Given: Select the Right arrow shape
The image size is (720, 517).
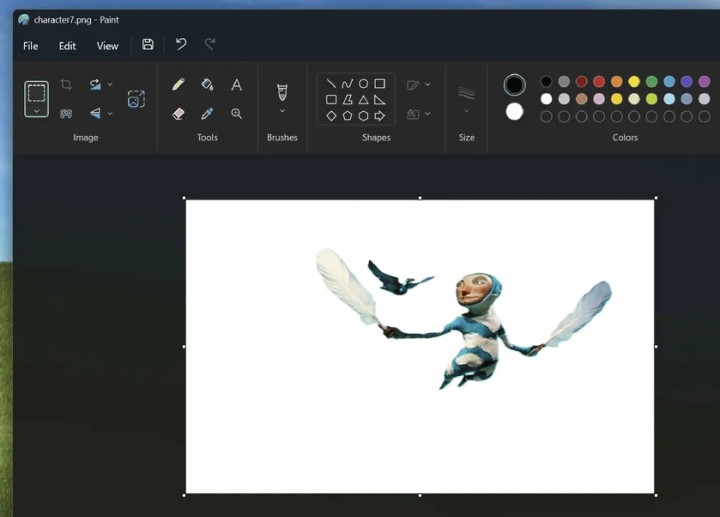Looking at the screenshot, I should (x=379, y=116).
